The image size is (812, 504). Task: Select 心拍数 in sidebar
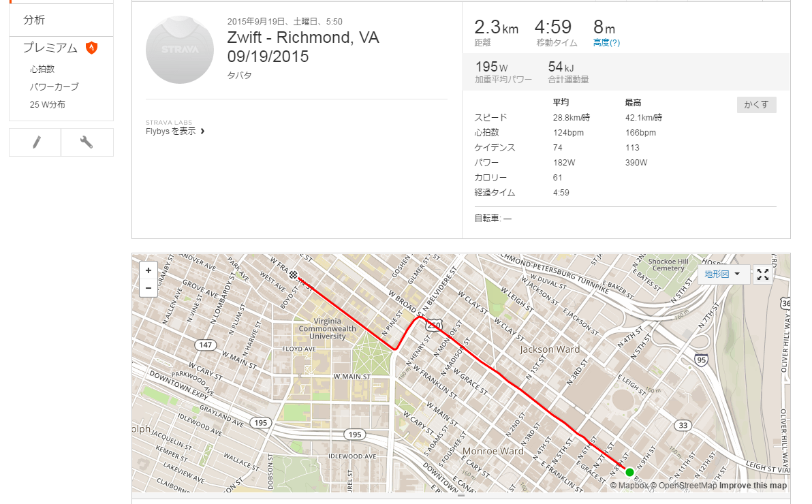click(42, 69)
